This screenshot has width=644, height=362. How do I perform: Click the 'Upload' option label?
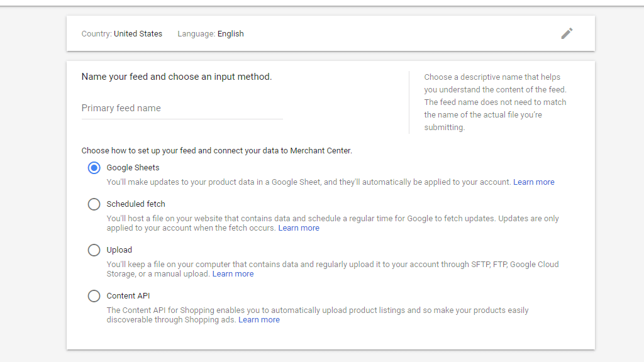pyautogui.click(x=119, y=250)
